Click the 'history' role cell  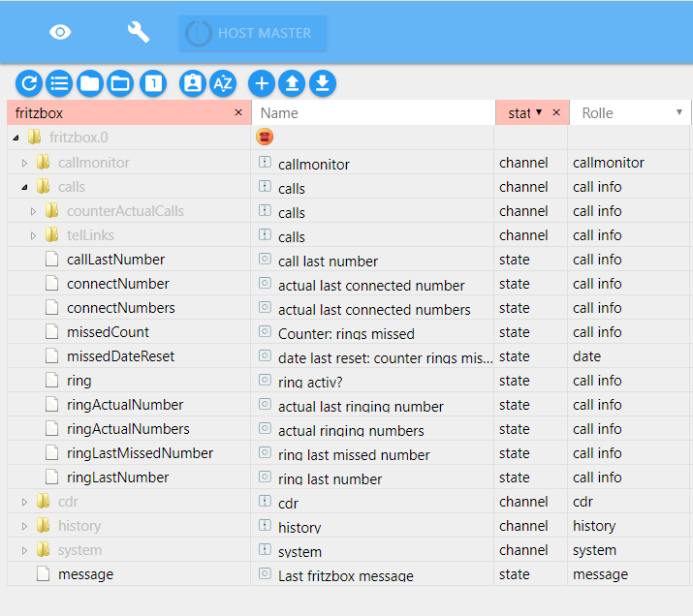tap(594, 526)
